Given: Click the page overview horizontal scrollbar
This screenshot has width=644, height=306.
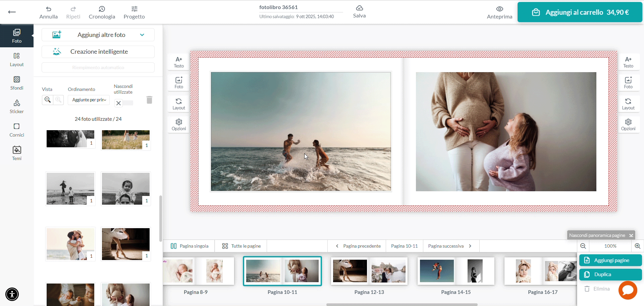Looking at the screenshot, I should tap(402, 305).
